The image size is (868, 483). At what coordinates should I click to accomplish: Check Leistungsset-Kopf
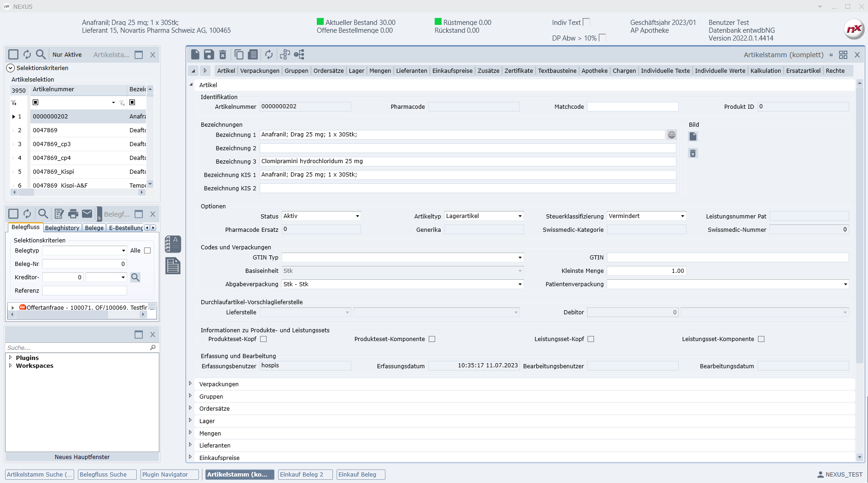click(x=591, y=339)
